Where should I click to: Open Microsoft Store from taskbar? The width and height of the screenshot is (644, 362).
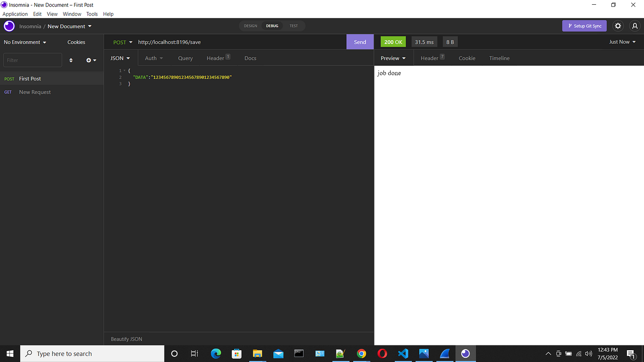tap(237, 353)
